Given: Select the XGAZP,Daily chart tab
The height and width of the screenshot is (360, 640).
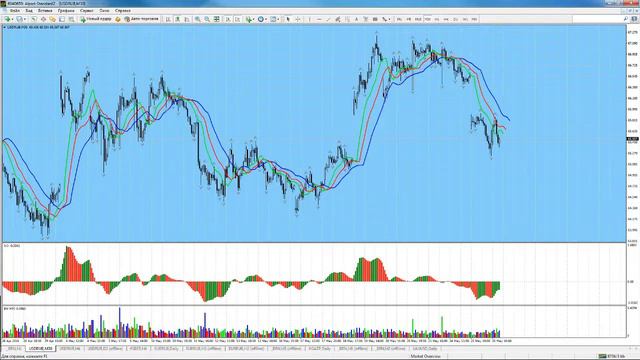Looking at the screenshot, I should point(320,349).
